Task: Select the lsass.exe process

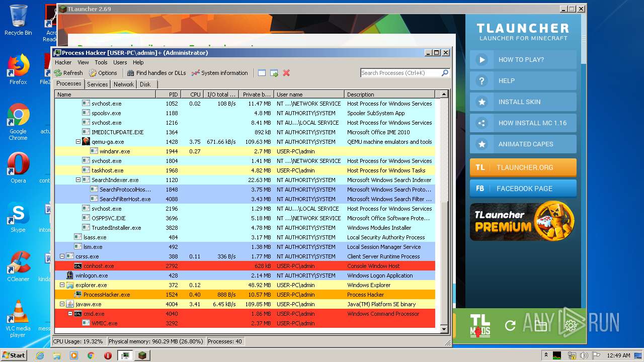Action: click(x=245, y=237)
